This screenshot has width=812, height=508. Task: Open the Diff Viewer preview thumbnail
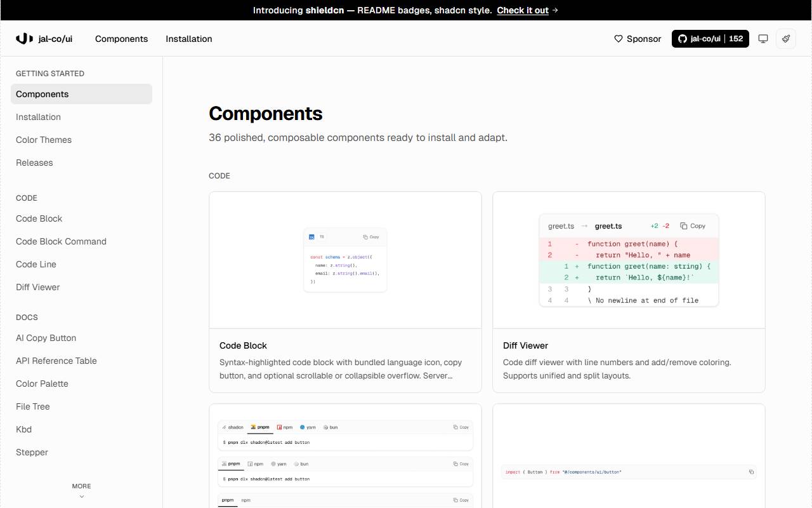click(629, 260)
